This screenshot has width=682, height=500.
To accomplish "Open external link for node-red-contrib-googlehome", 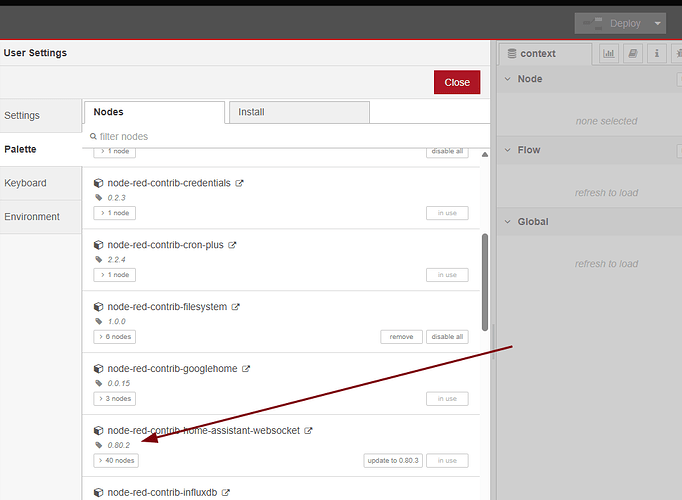I will coord(246,369).
